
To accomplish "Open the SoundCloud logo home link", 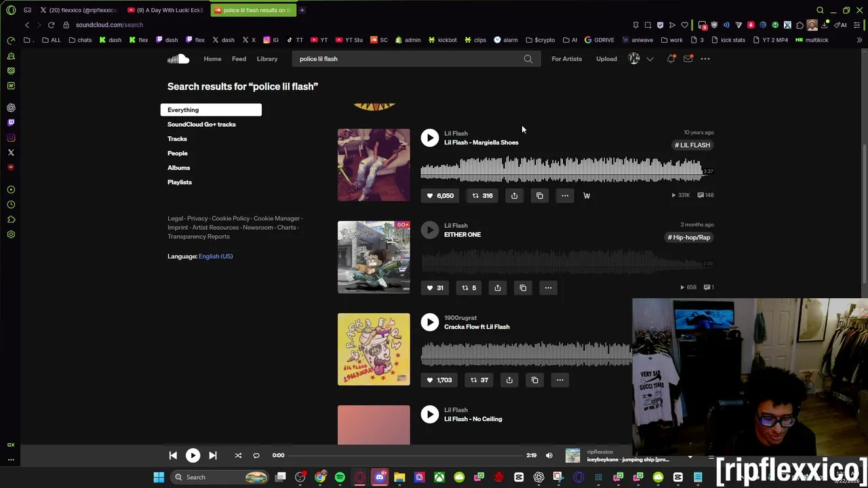I will pyautogui.click(x=178, y=59).
